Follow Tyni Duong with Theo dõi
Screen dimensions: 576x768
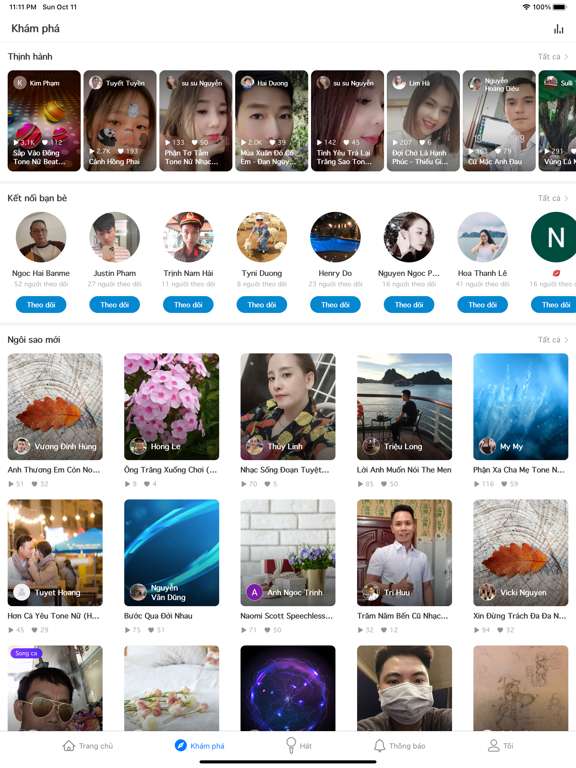(262, 305)
